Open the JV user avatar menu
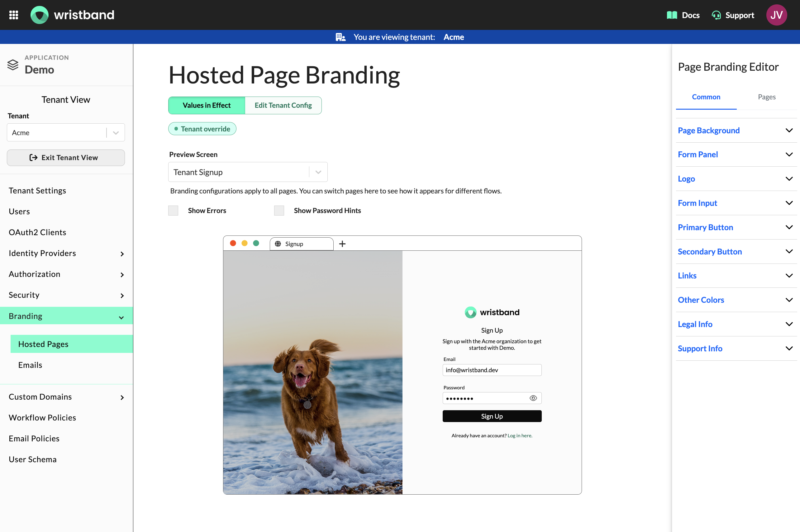Viewport: 800px width, 532px height. pyautogui.click(x=776, y=15)
